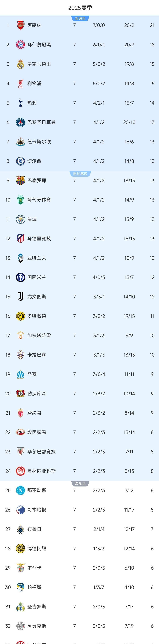Open the 葡萄牙体育 team name link
Image resolution: width=159 pixels, height=644 pixels.
(x=39, y=200)
